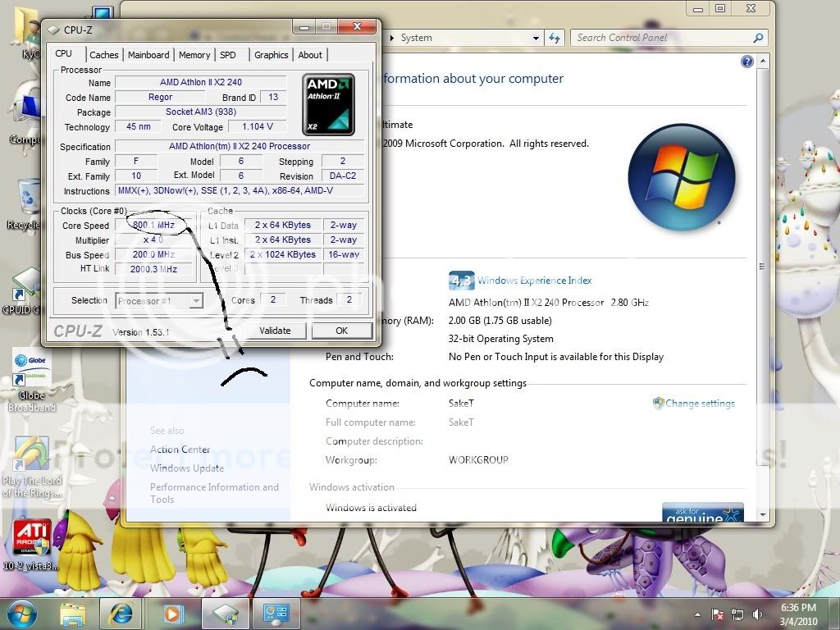Click the Package value Socket AM3 (938)
Image resolution: width=840 pixels, height=630 pixels.
(201, 112)
